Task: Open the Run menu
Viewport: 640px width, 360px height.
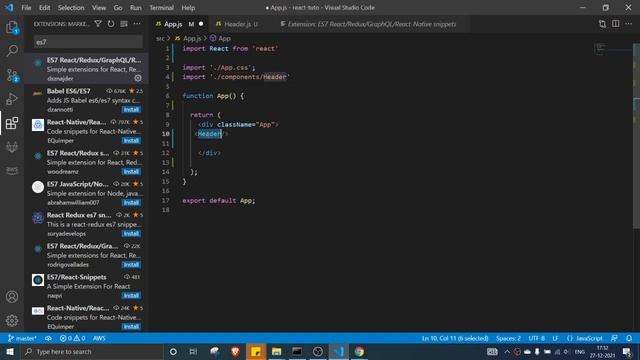Action: tap(136, 8)
